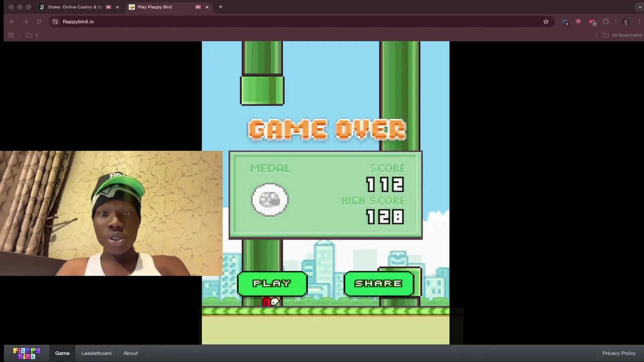This screenshot has width=644, height=362.
Task: Click the MEDAL label on the scoreboard
Action: coord(270,168)
